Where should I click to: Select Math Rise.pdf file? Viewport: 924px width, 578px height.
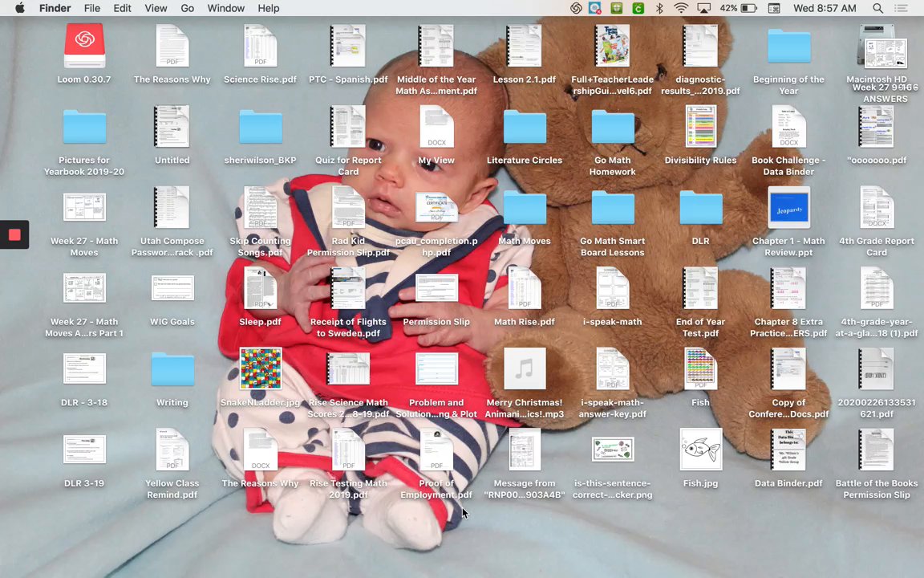524,288
